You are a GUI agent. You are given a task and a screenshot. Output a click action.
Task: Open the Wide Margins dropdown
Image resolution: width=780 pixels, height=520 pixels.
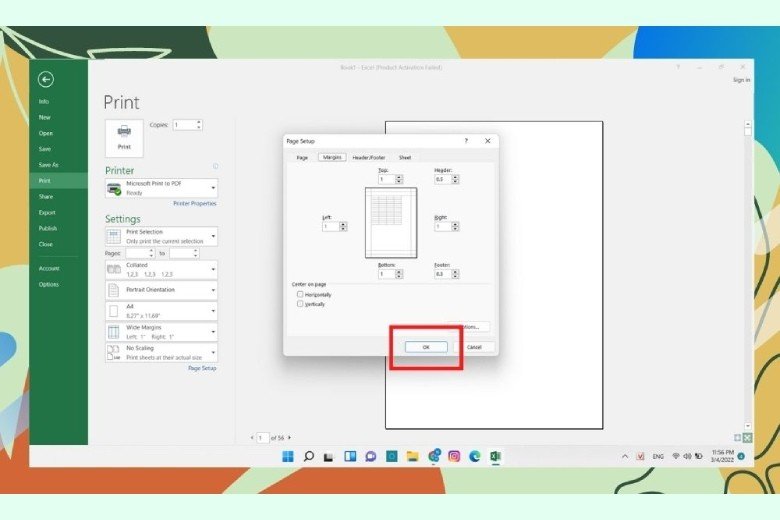[162, 332]
